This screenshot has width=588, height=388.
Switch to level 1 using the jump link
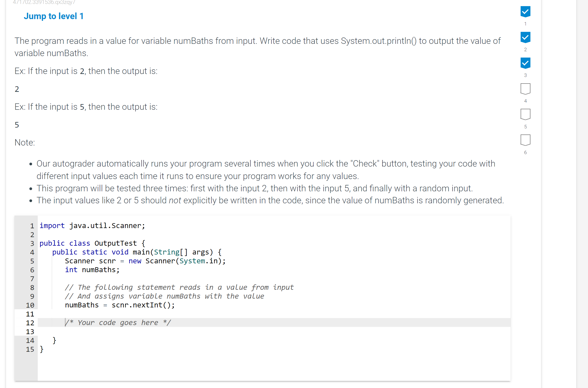pos(53,16)
